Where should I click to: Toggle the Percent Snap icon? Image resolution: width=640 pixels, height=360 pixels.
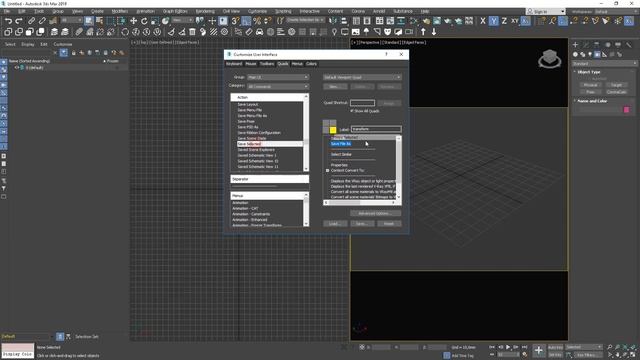click(257, 21)
